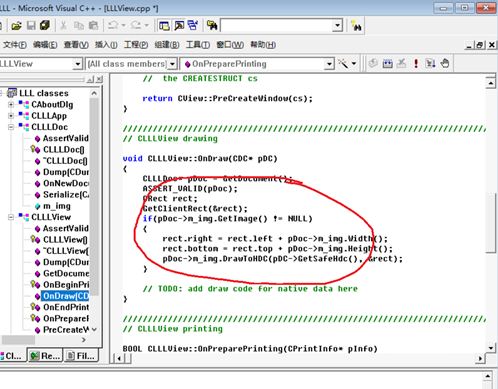Select the OnBeginPri method item
The height and width of the screenshot is (389, 498).
[x=66, y=285]
